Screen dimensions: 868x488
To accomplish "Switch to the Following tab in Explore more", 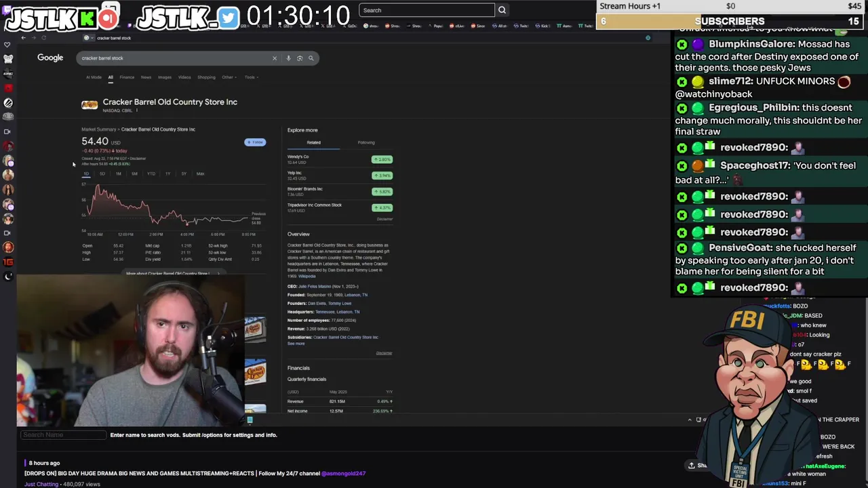I will click(x=366, y=142).
